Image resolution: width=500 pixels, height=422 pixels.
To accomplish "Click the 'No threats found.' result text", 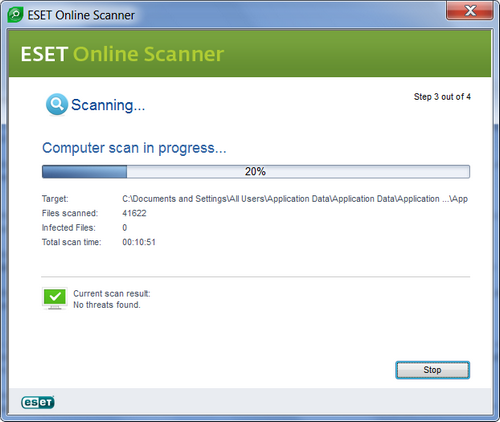I will (107, 305).
